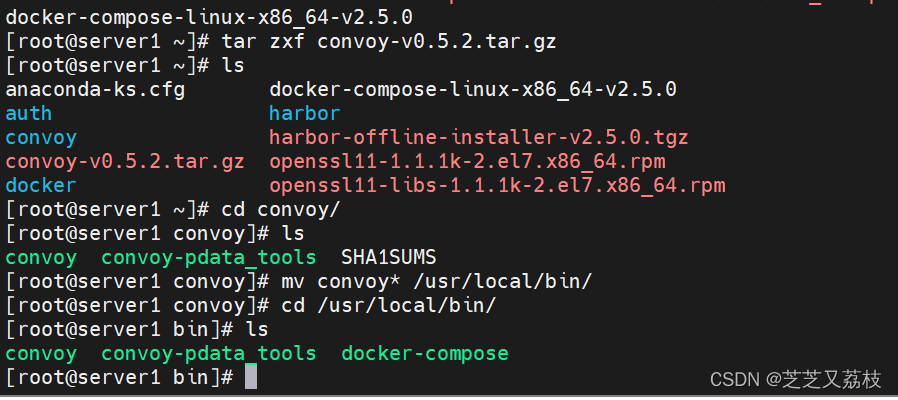
Task: Click 'anaconda-ks.cfg' file name
Action: pos(95,89)
